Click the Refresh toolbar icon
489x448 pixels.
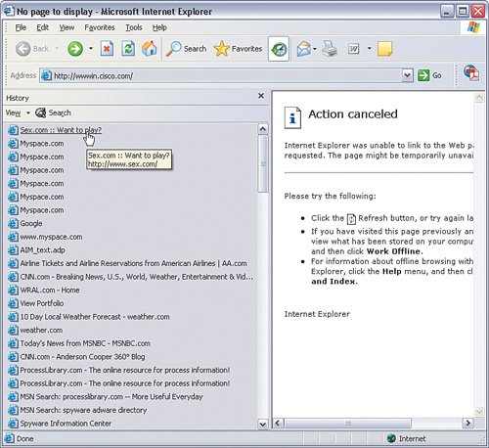[128, 49]
